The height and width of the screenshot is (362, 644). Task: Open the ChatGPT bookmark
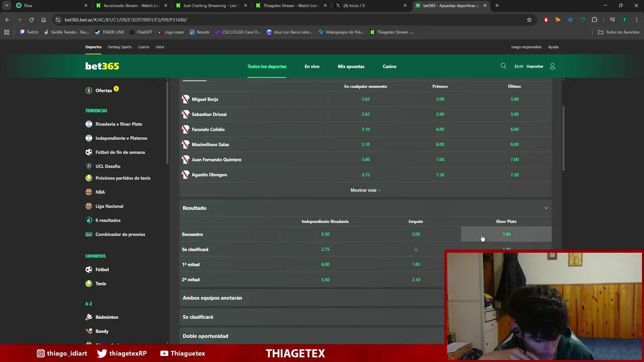click(140, 32)
